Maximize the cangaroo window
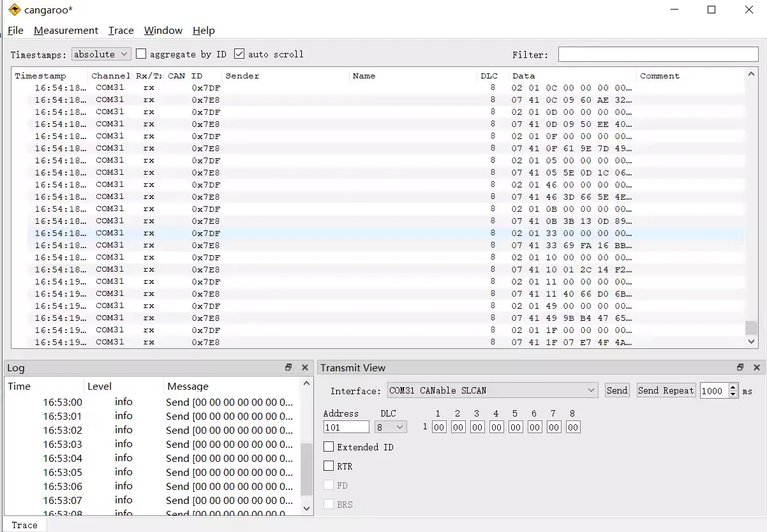Screen dimensions: 767x532 pos(711,10)
